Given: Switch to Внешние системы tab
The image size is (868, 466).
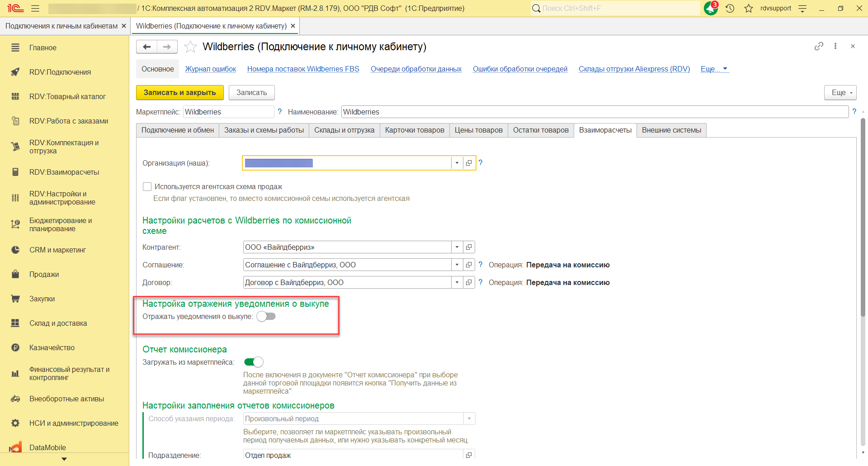Looking at the screenshot, I should coord(672,130).
